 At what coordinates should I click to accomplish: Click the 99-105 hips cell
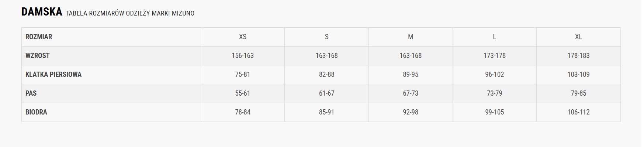[495, 112]
